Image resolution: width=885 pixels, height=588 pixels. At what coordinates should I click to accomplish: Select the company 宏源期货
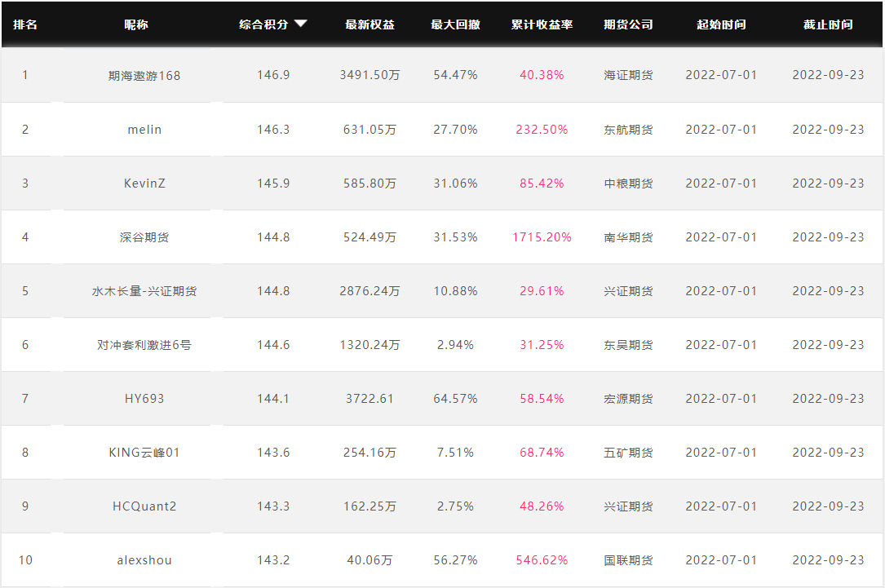[x=628, y=399]
